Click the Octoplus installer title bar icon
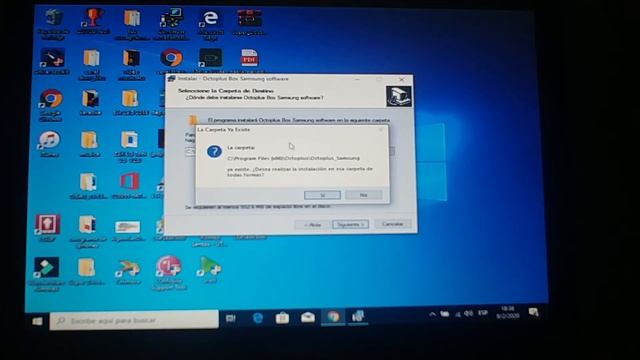This screenshot has height=360, width=640. [x=172, y=78]
